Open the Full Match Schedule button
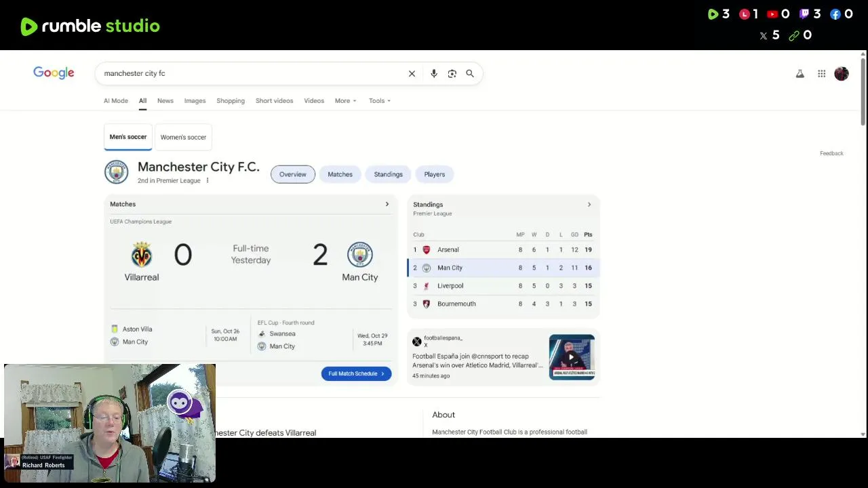This screenshot has height=488, width=868. 356,373
